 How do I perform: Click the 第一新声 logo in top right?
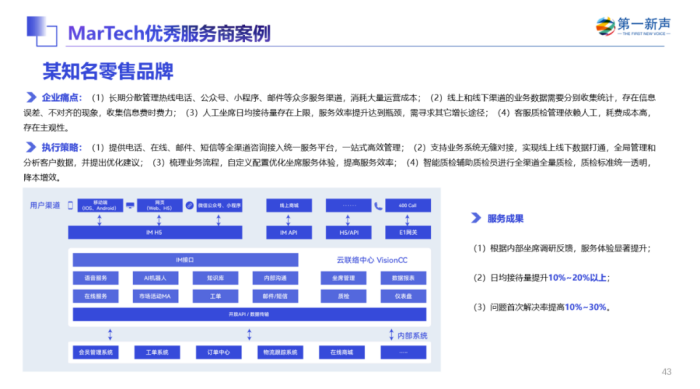point(633,27)
